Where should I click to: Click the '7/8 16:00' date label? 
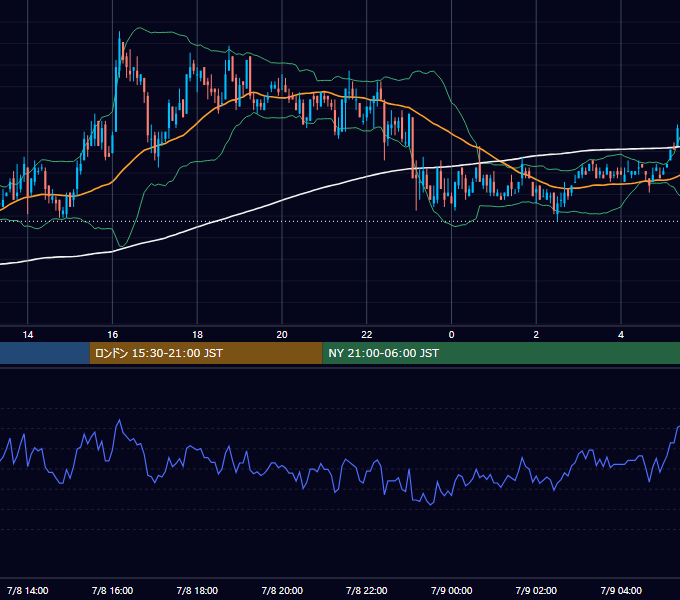click(112, 590)
